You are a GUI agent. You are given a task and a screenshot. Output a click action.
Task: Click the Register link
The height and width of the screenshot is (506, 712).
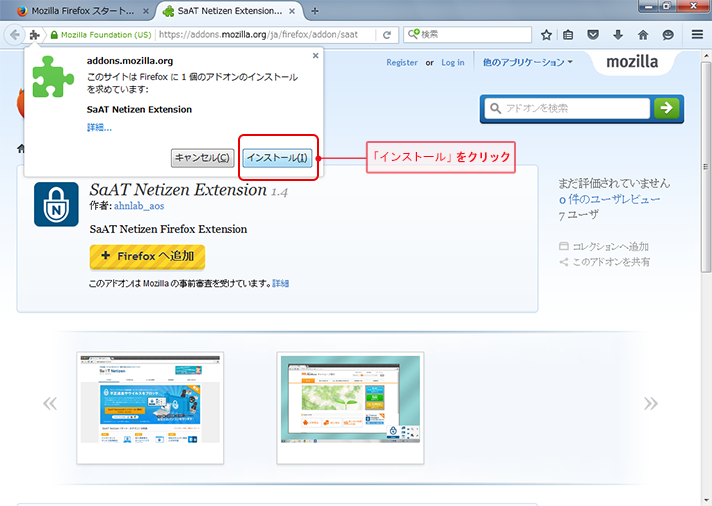click(x=402, y=63)
